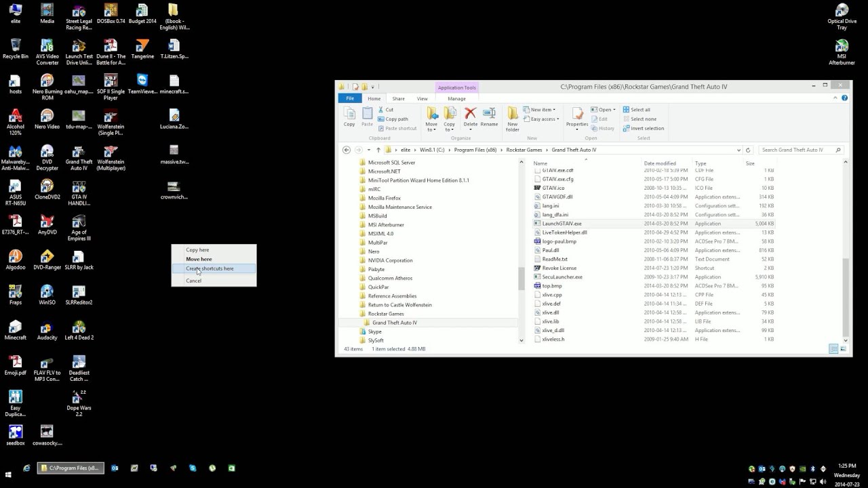Switch to large icons view in status bar
The height and width of the screenshot is (488, 868).
pos(843,349)
